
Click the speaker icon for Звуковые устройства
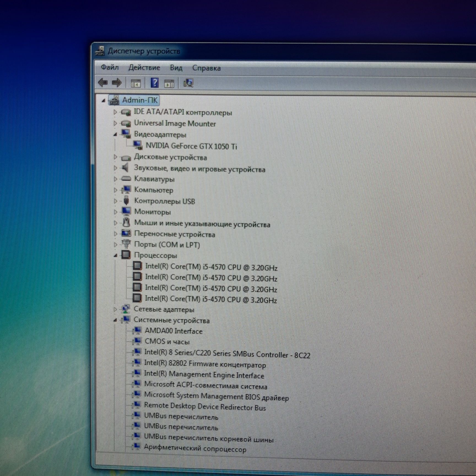click(125, 167)
